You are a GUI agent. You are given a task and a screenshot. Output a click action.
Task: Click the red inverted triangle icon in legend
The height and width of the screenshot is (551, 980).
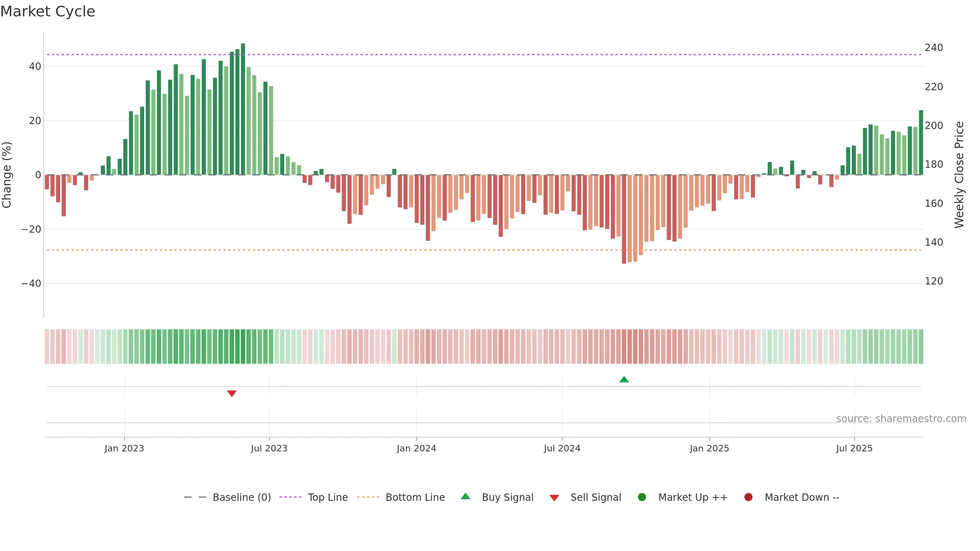pyautogui.click(x=554, y=498)
